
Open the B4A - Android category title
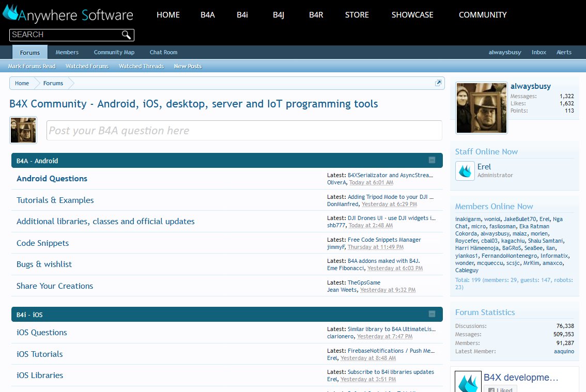[37, 161]
